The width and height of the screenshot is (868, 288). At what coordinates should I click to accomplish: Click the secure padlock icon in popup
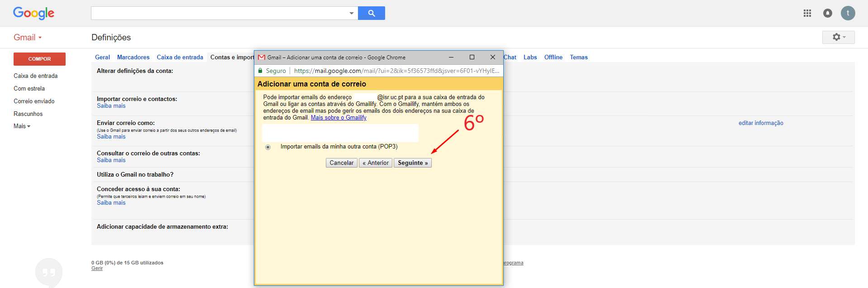point(260,71)
